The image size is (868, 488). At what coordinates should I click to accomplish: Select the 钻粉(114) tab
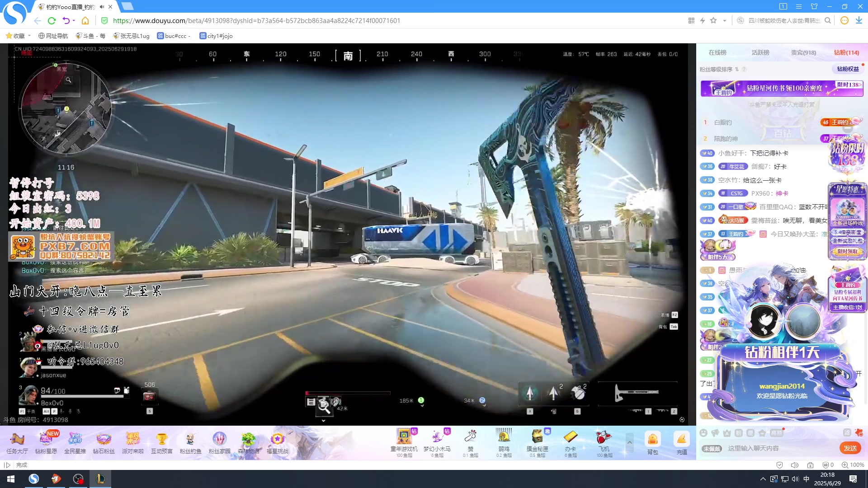click(846, 52)
